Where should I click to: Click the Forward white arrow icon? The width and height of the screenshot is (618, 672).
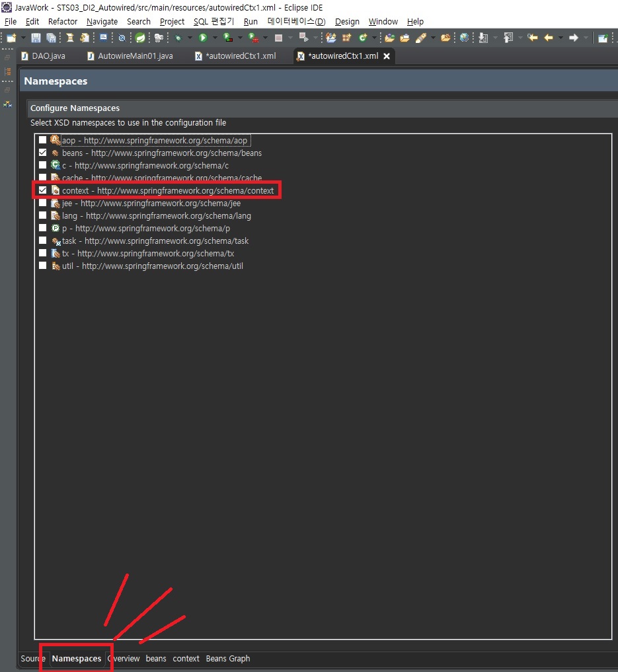tap(574, 38)
